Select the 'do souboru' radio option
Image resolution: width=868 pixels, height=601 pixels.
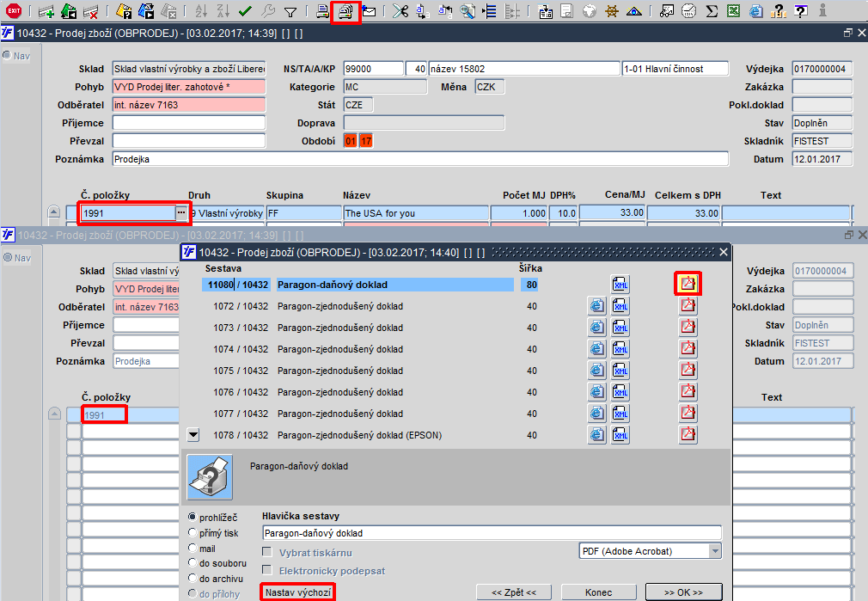point(193,562)
